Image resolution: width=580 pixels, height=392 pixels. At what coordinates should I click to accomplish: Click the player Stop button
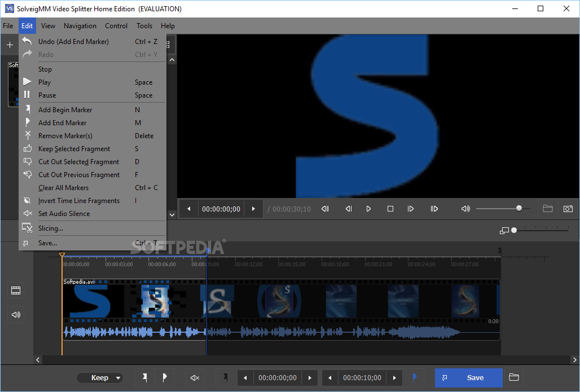point(390,209)
